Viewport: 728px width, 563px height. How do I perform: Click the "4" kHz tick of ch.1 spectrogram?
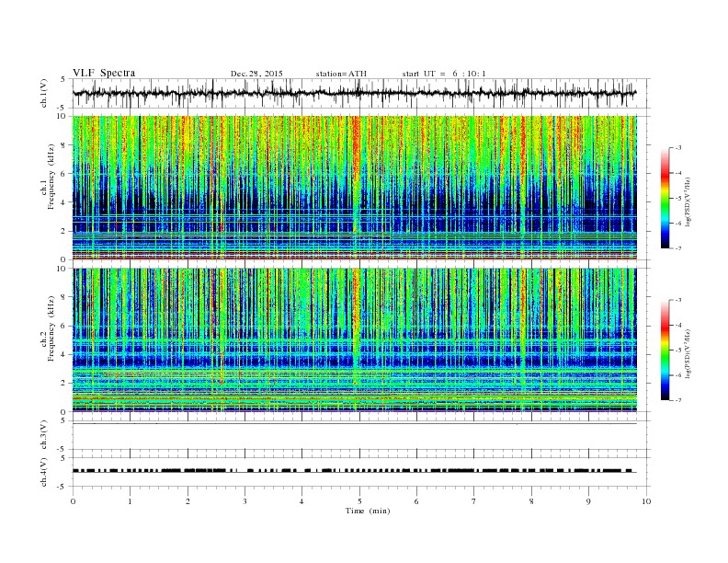pyautogui.click(x=64, y=202)
